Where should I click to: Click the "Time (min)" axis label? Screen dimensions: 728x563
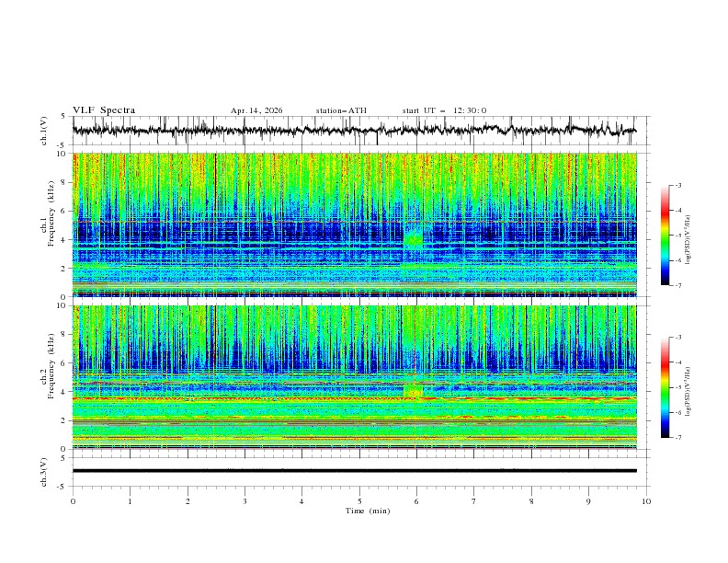tap(368, 511)
